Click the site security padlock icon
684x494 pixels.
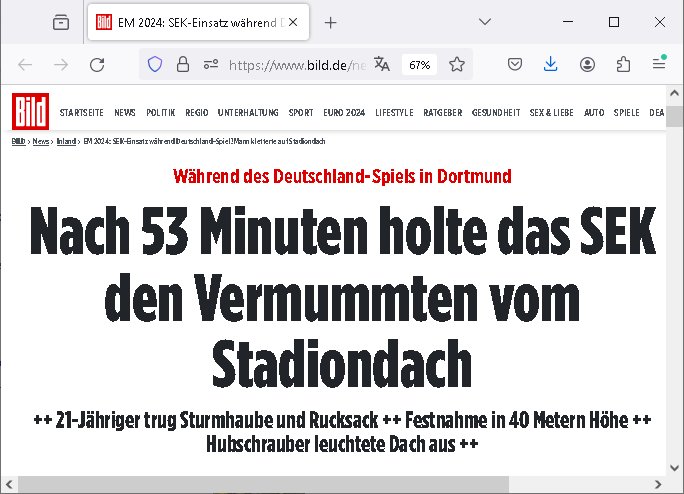[182, 65]
